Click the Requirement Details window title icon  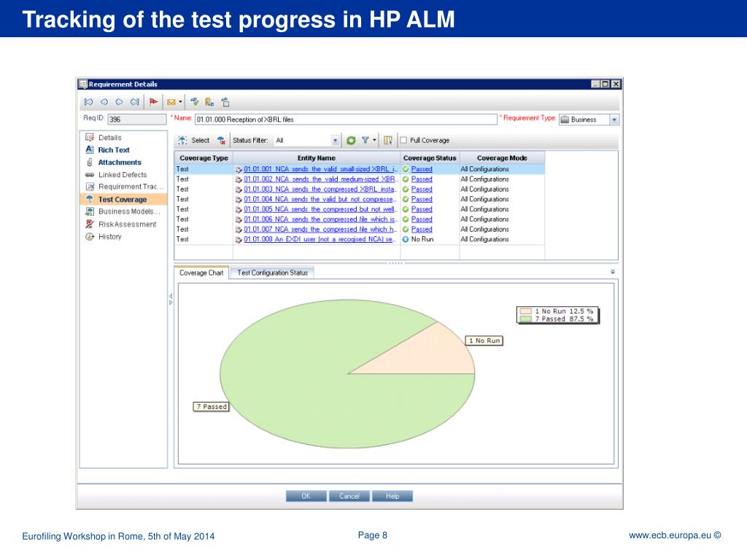[83, 85]
